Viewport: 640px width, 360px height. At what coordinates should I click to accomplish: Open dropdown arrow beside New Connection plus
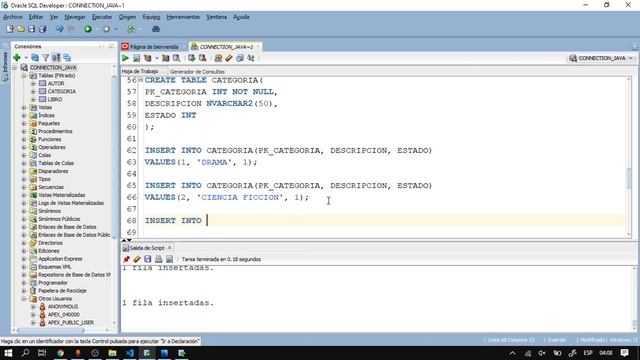[x=26, y=58]
